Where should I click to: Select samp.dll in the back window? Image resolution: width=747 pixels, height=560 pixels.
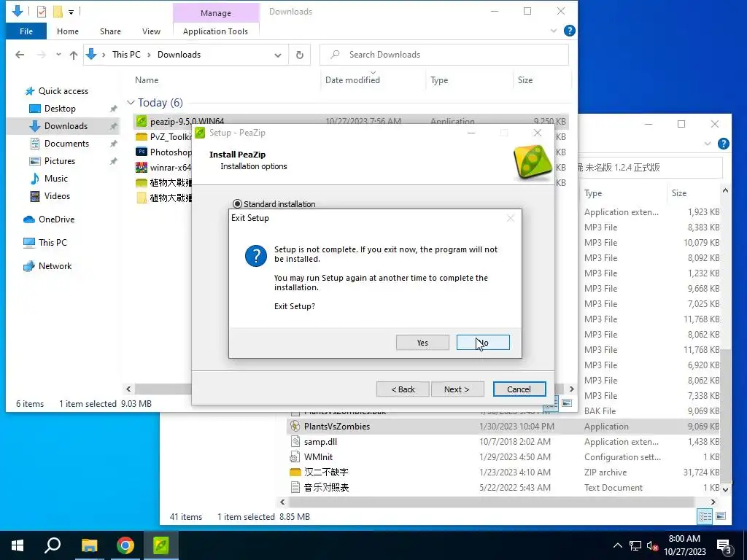click(x=320, y=442)
